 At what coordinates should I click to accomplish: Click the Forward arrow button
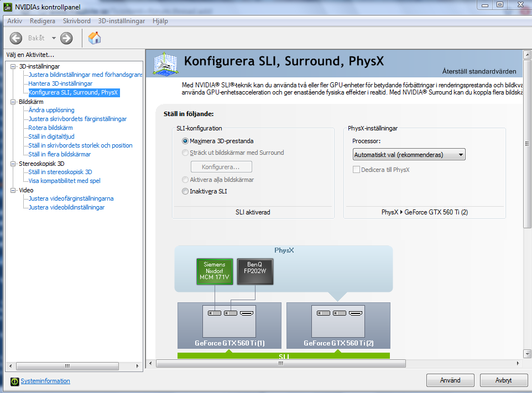pos(66,38)
